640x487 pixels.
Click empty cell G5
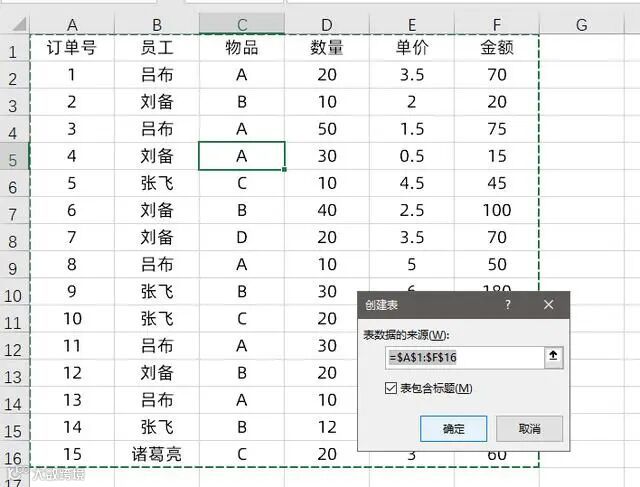(x=582, y=156)
